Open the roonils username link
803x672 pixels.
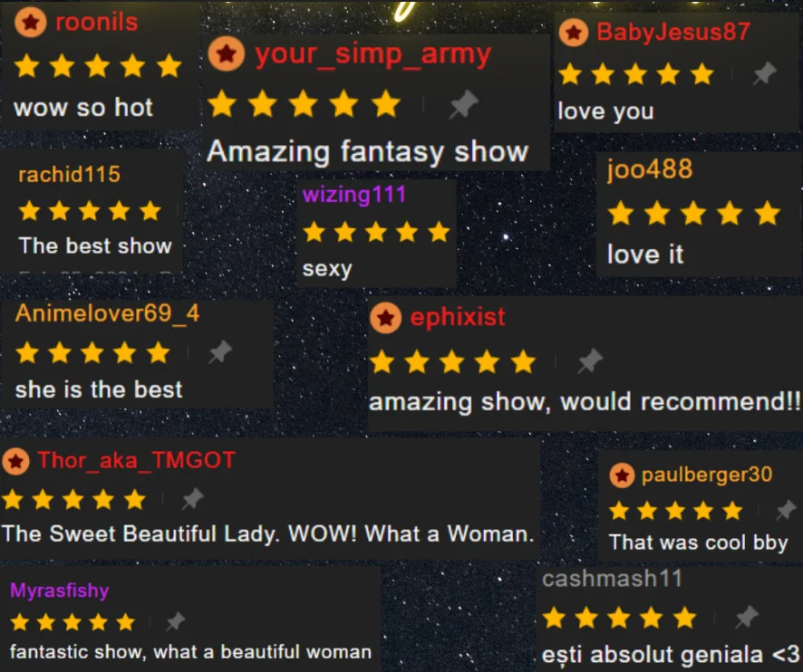(97, 22)
